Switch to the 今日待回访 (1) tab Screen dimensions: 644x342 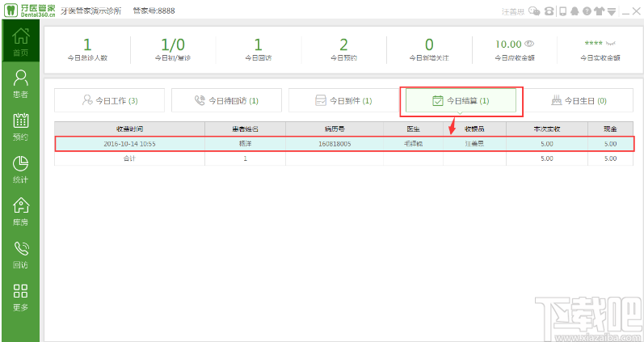(x=226, y=100)
